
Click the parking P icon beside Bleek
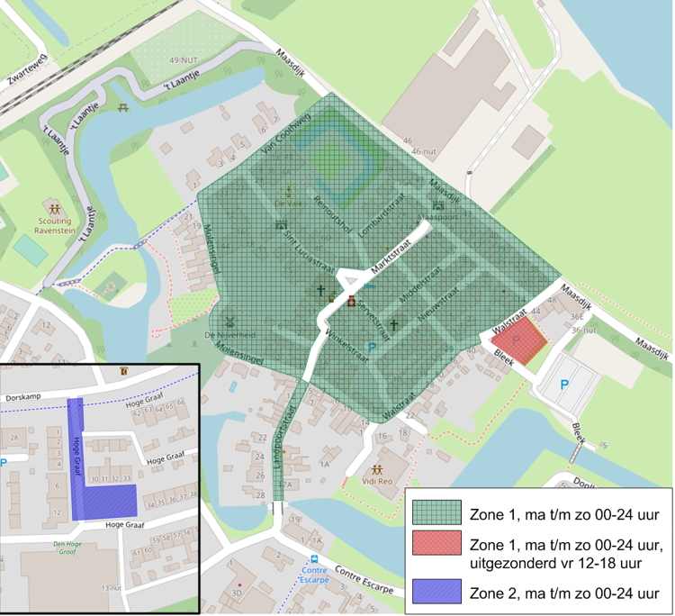click(x=564, y=384)
